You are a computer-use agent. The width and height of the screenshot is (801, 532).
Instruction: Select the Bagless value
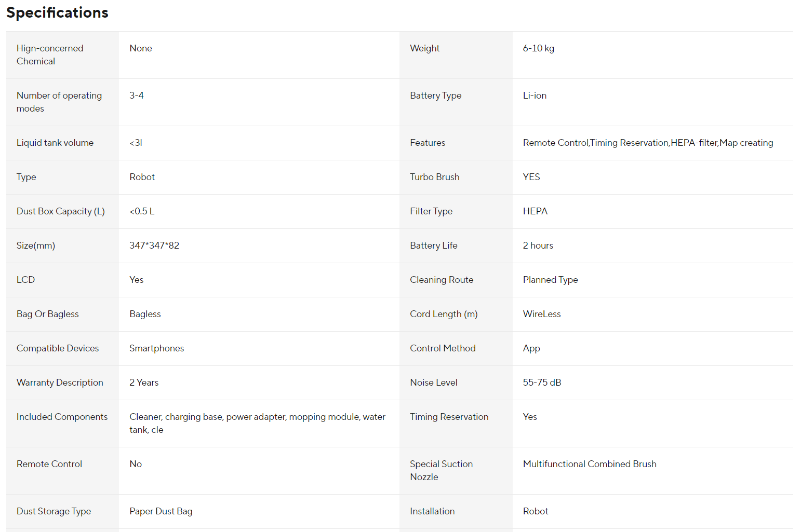pyautogui.click(x=145, y=314)
